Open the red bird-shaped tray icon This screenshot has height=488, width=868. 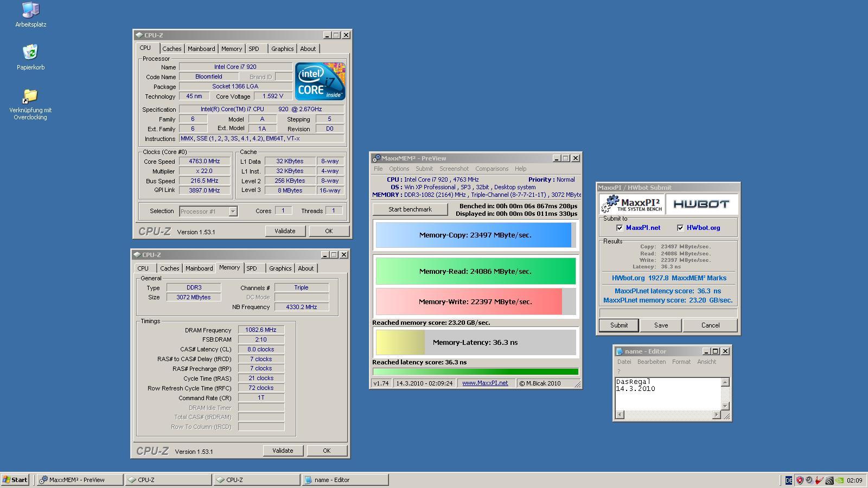819,480
